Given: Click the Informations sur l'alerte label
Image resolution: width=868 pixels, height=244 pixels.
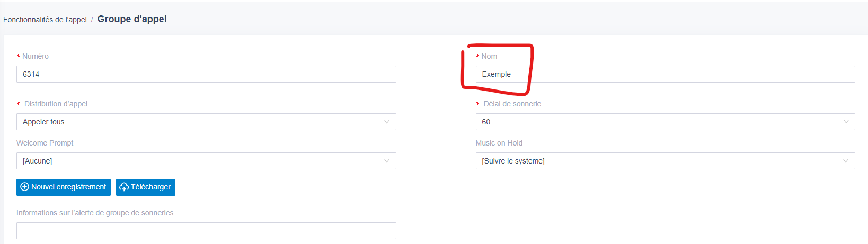Looking at the screenshot, I should click(95, 213).
